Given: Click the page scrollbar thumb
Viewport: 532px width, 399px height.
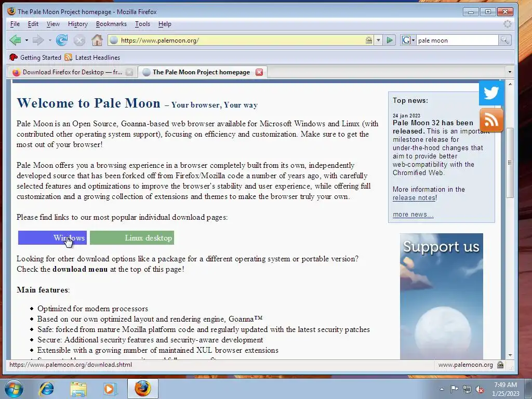Looking at the screenshot, I should coord(510,163).
